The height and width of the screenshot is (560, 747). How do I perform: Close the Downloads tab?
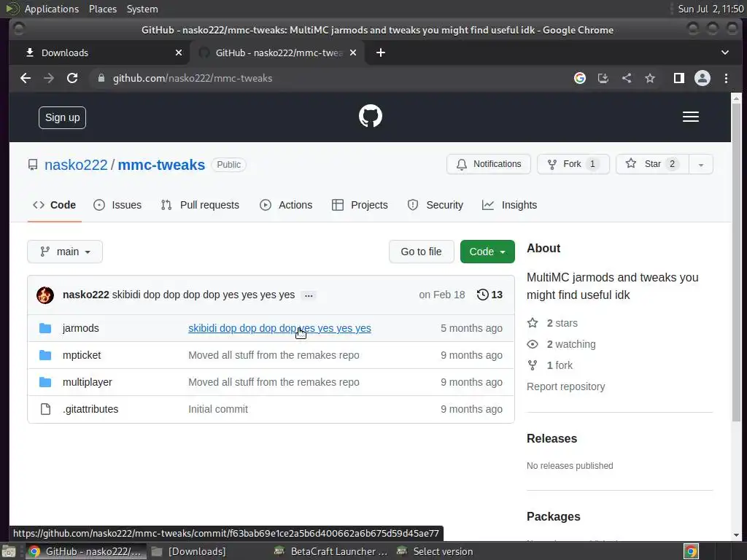coord(179,52)
